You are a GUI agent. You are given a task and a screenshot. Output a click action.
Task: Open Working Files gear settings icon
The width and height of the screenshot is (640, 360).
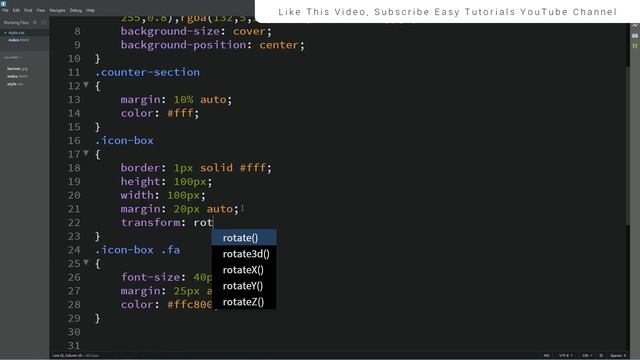tap(35, 22)
